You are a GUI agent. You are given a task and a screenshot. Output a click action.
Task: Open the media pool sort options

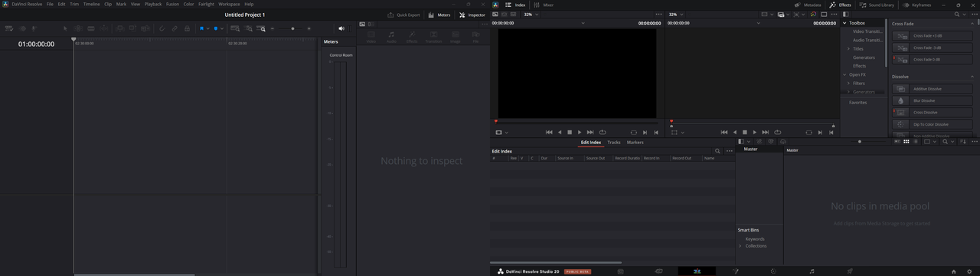click(x=962, y=142)
